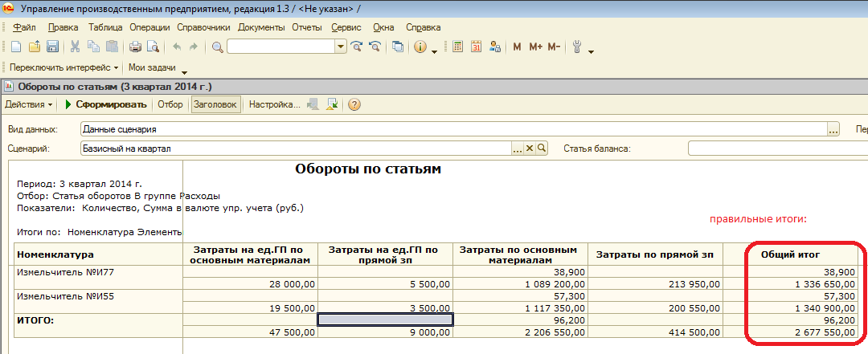Click the Вид данных input field
Screen dimensions: 868x354
pos(454,129)
